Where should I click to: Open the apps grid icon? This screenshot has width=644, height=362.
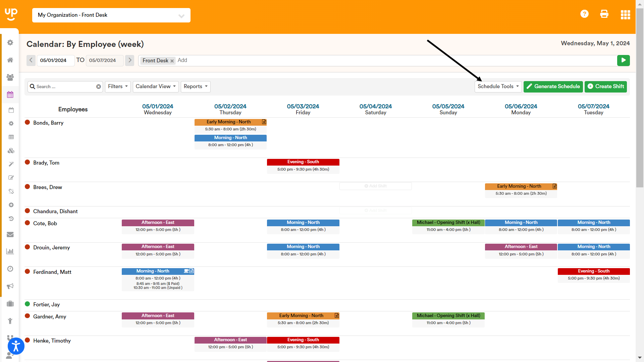[625, 14]
